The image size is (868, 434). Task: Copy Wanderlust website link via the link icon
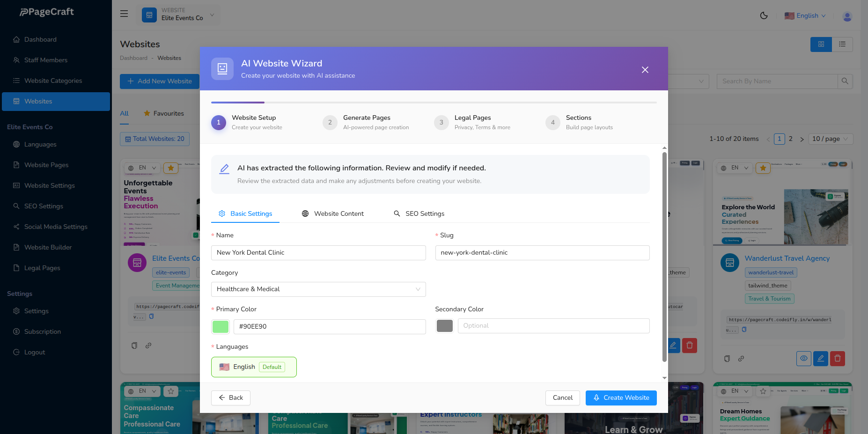click(x=742, y=359)
